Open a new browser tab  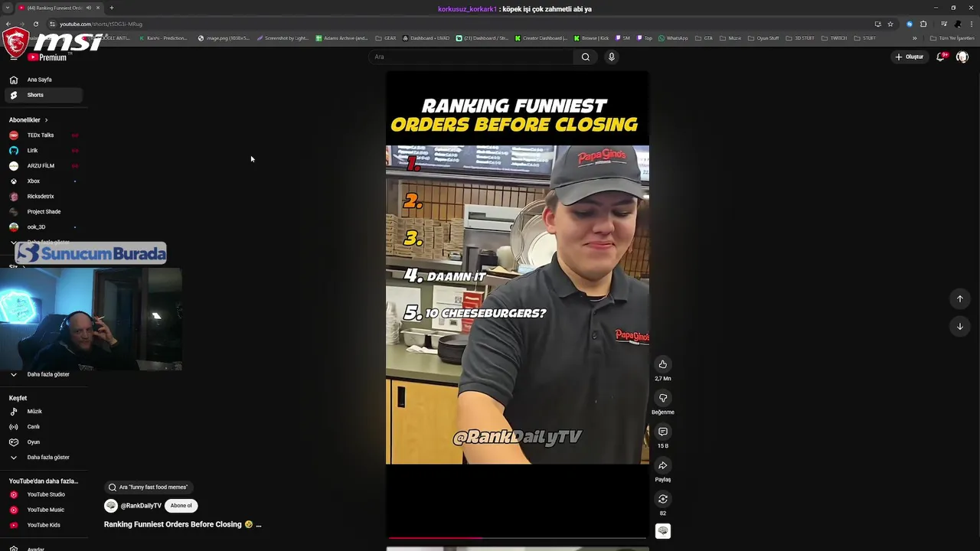[111, 8]
